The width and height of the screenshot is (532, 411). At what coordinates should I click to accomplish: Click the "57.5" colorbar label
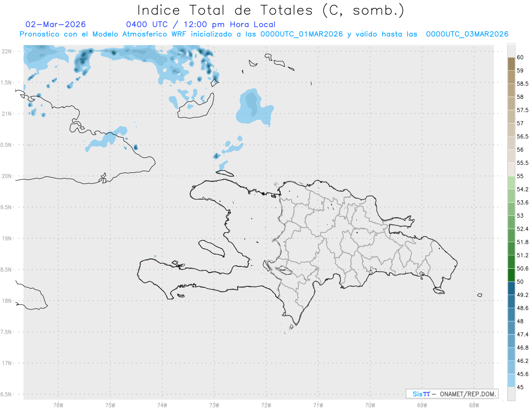522,110
